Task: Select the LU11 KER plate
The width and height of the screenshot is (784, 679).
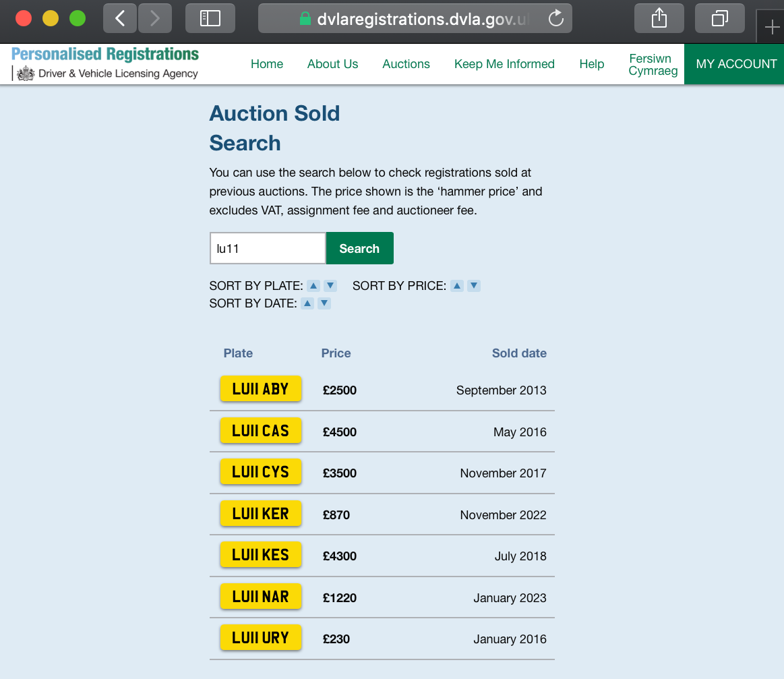Action: point(260,514)
